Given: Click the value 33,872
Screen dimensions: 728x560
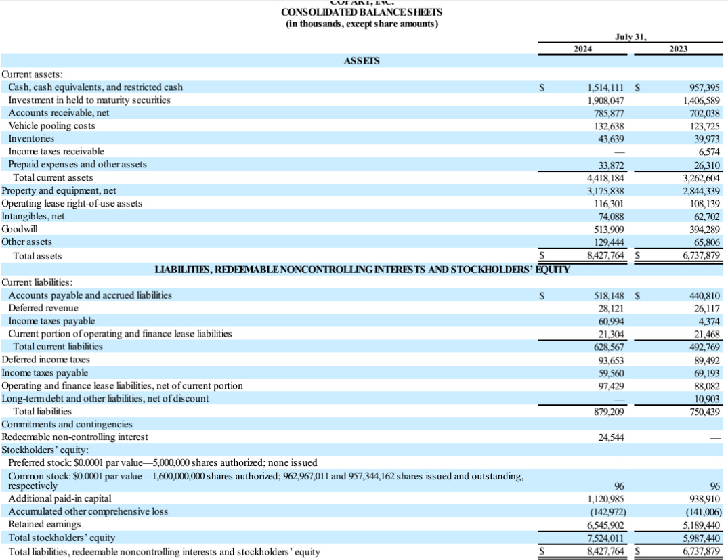Looking at the screenshot, I should tap(612, 165).
